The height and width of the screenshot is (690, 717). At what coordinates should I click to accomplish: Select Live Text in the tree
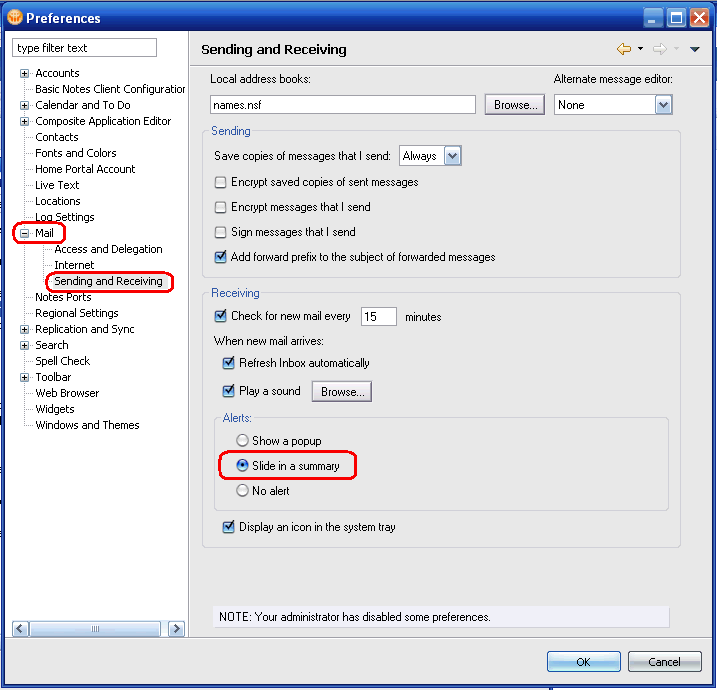point(57,185)
